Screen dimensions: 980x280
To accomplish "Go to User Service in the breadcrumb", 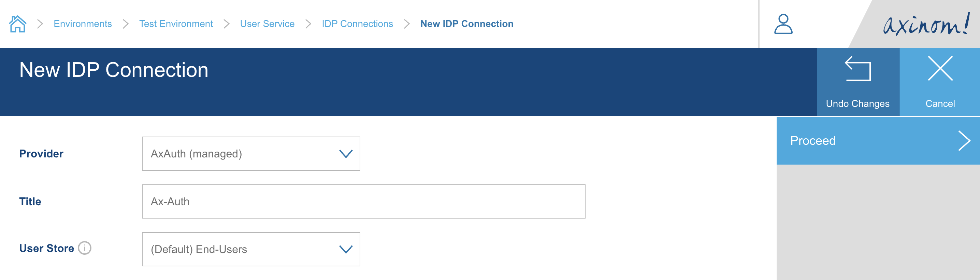I will pos(268,24).
